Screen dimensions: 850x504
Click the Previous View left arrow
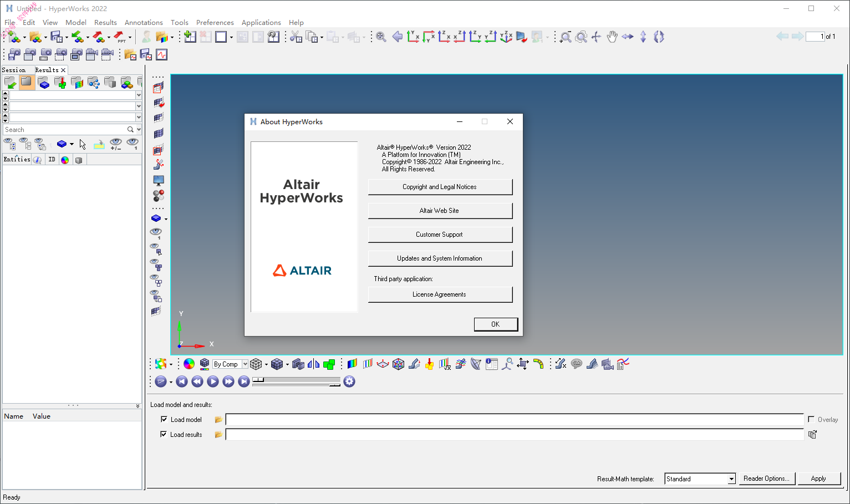tap(398, 37)
